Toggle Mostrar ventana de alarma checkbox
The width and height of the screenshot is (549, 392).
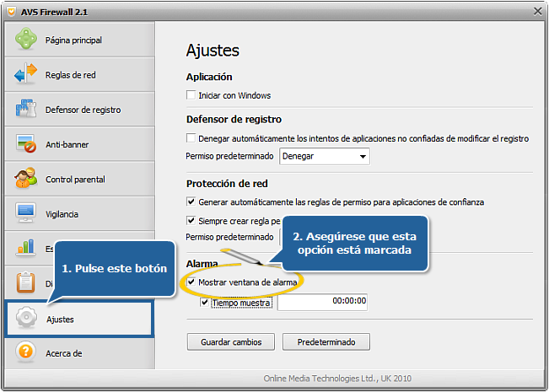click(x=191, y=282)
